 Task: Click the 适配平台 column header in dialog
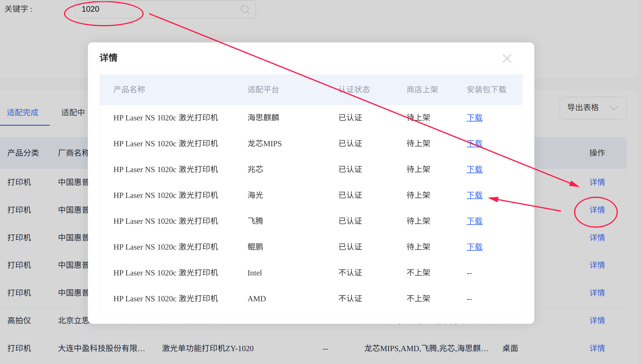263,90
